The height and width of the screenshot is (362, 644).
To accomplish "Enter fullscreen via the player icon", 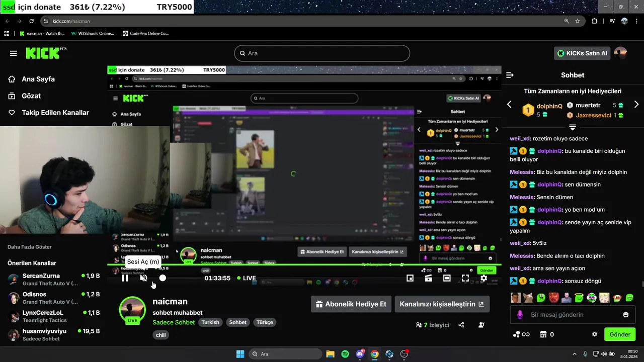I will click(x=465, y=278).
